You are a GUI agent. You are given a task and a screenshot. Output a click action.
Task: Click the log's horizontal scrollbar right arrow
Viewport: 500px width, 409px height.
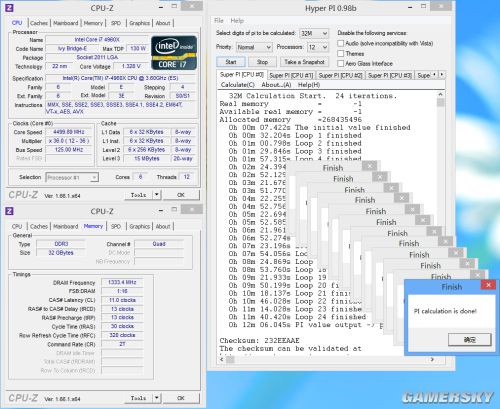pos(432,359)
